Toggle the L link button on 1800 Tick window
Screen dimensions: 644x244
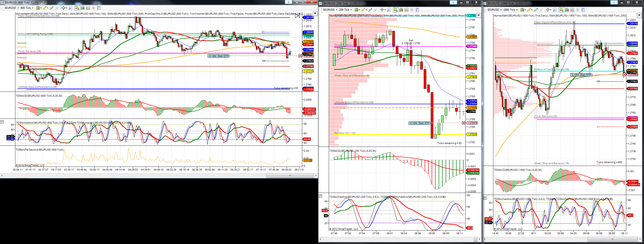point(614,2)
